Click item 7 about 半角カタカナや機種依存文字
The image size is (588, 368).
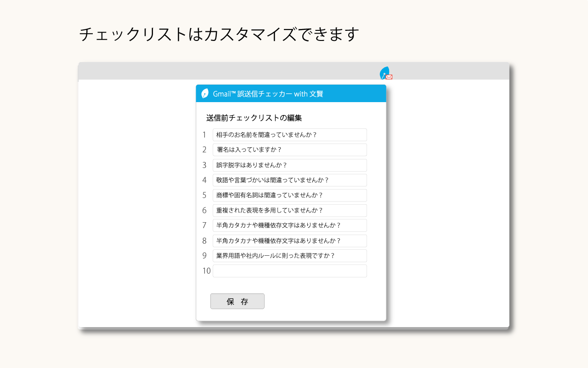pyautogui.click(x=289, y=225)
